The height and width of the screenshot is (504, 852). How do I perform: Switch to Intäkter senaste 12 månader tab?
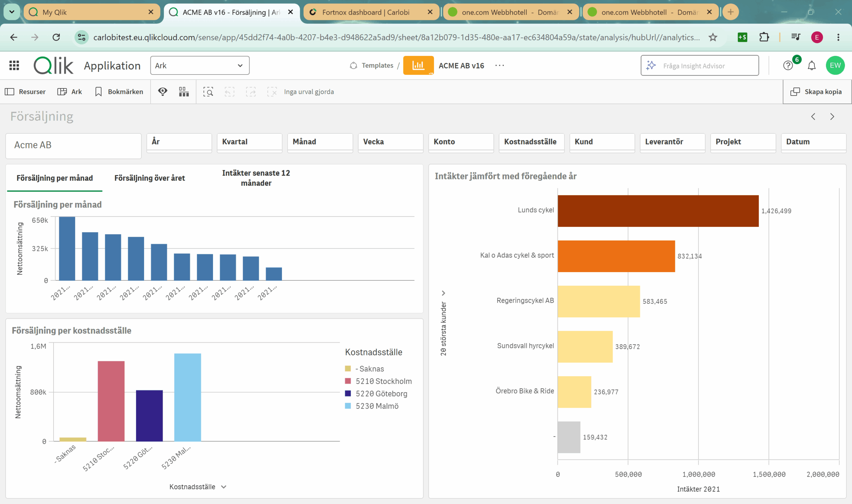point(256,178)
